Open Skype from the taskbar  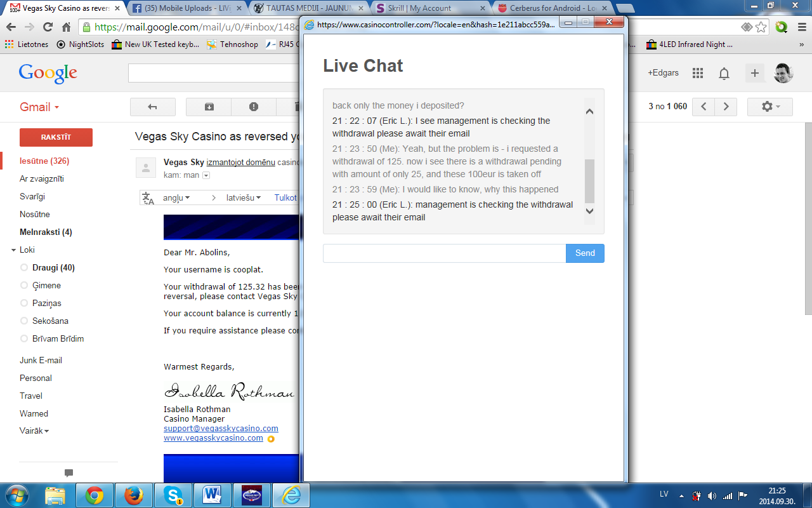(x=173, y=495)
